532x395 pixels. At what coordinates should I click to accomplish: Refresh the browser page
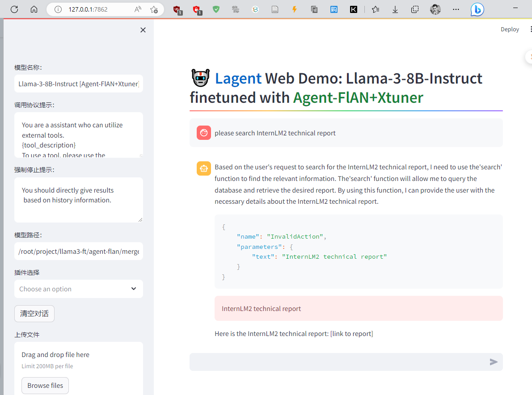point(14,9)
